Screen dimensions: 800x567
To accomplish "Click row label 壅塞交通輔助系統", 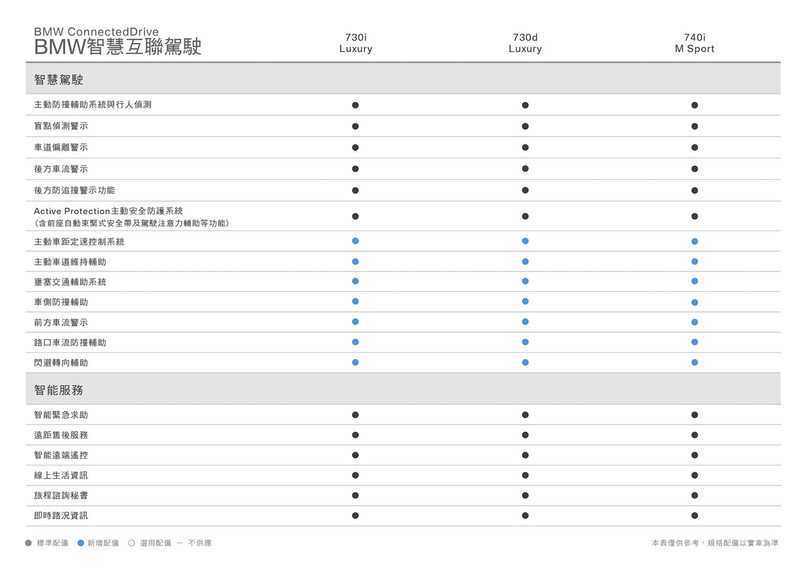I will (x=70, y=282).
